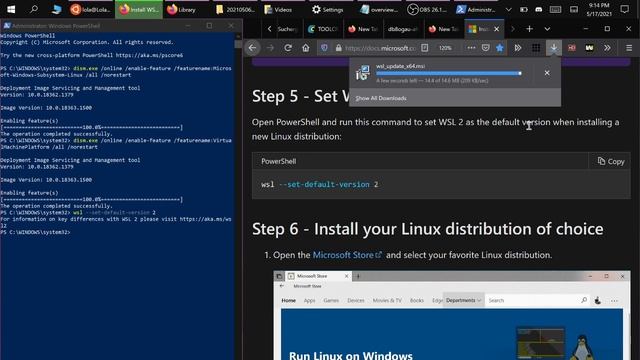Open Windows notification center
The height and width of the screenshot is (360, 640).
(624, 9)
